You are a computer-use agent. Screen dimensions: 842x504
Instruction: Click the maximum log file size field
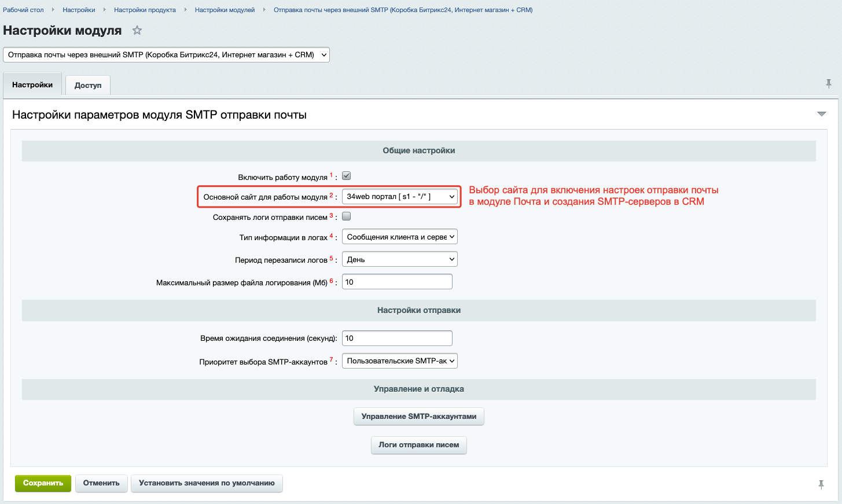pos(397,282)
